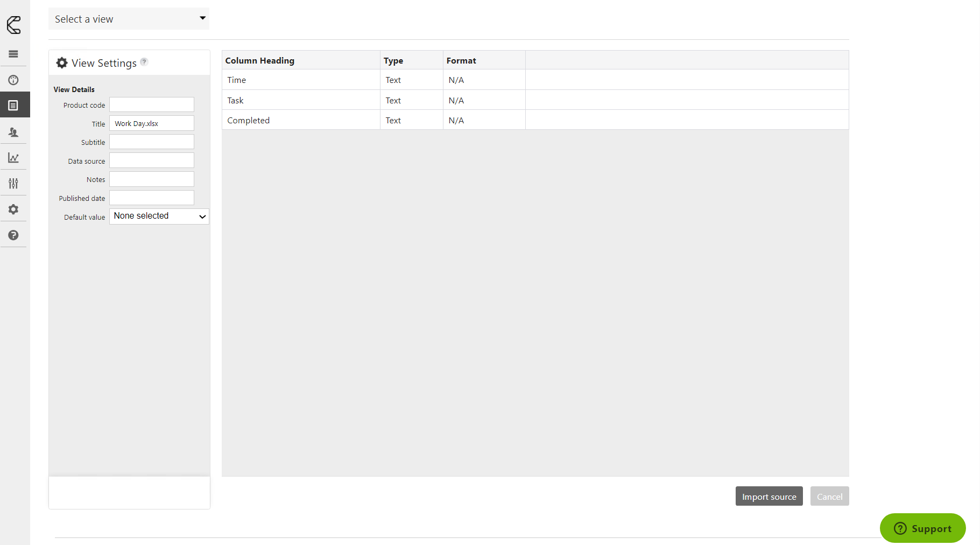
Task: Select the dashboard gauge icon
Action: pyautogui.click(x=13, y=79)
